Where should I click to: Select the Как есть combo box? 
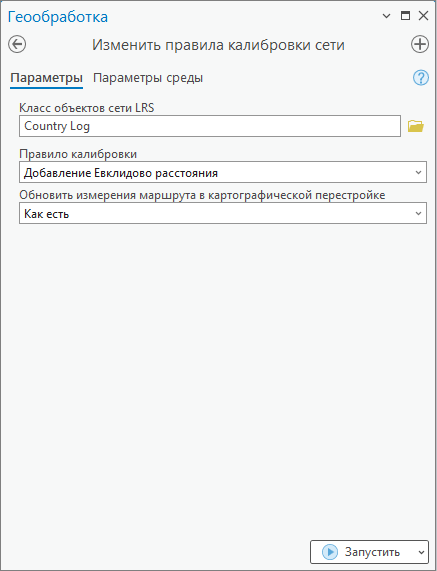(x=223, y=213)
